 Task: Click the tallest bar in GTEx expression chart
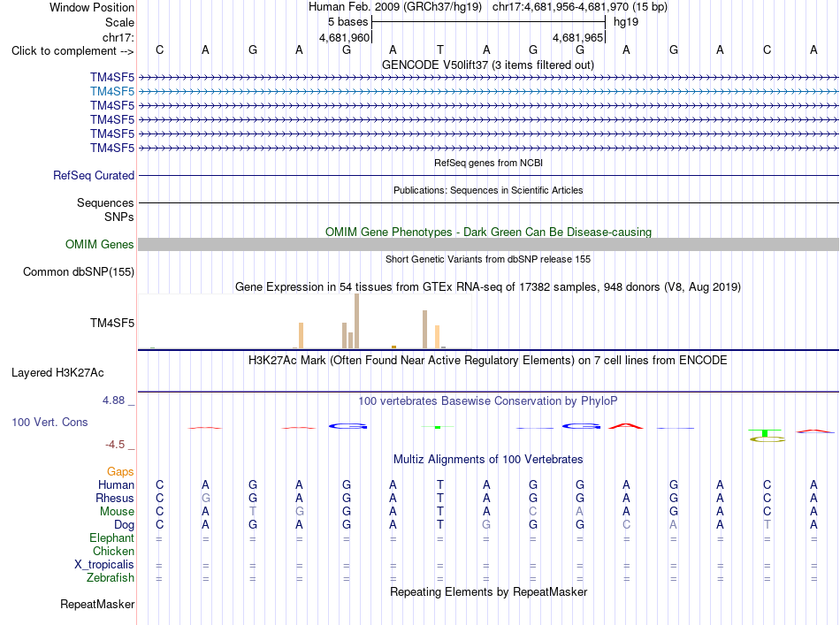[x=357, y=321]
